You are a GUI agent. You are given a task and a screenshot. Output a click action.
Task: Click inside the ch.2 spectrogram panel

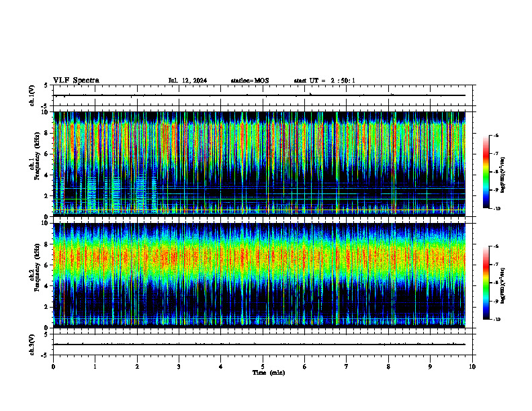click(259, 275)
